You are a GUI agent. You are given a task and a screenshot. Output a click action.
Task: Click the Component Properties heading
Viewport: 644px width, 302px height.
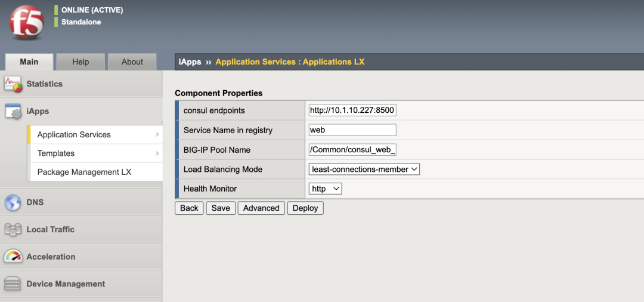tap(218, 93)
